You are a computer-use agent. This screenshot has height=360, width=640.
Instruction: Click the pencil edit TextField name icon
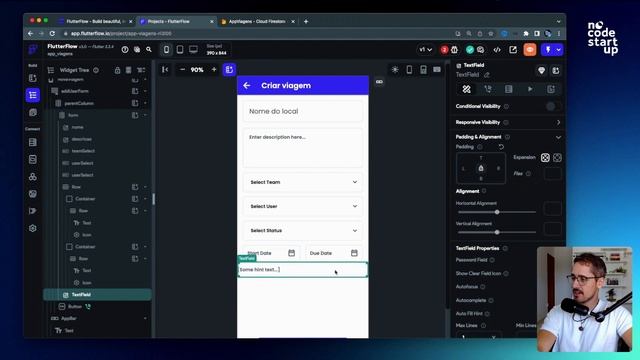tap(487, 75)
